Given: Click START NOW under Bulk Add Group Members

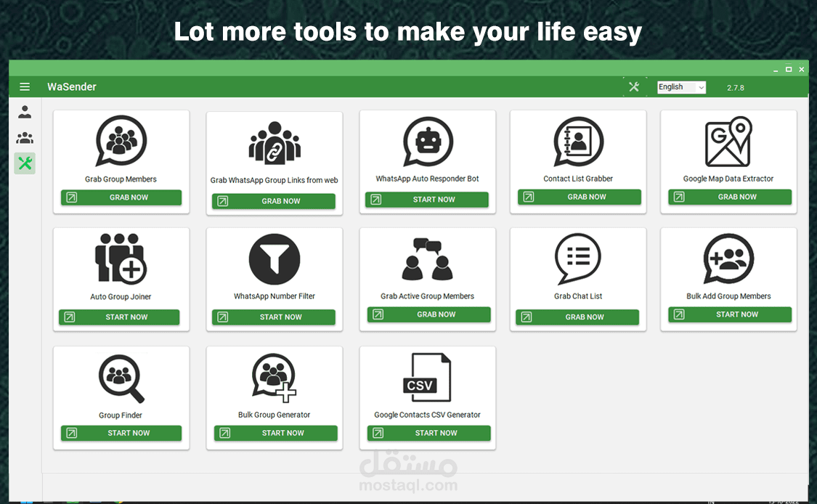Looking at the screenshot, I should pos(730,314).
